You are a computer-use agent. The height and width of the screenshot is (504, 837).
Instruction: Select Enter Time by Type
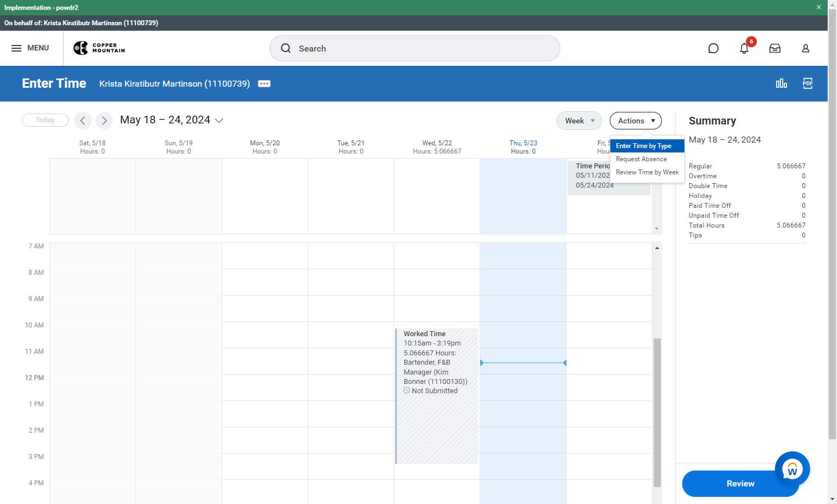pyautogui.click(x=648, y=146)
